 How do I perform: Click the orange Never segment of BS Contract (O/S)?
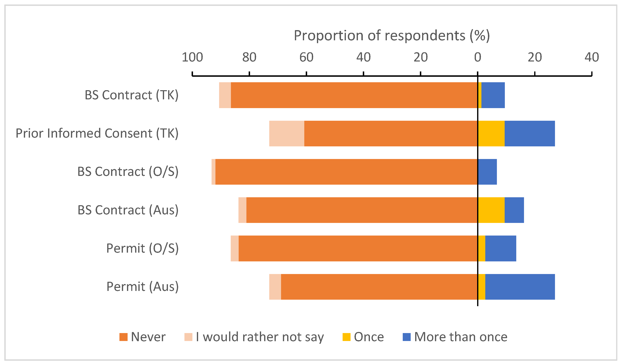point(346,172)
